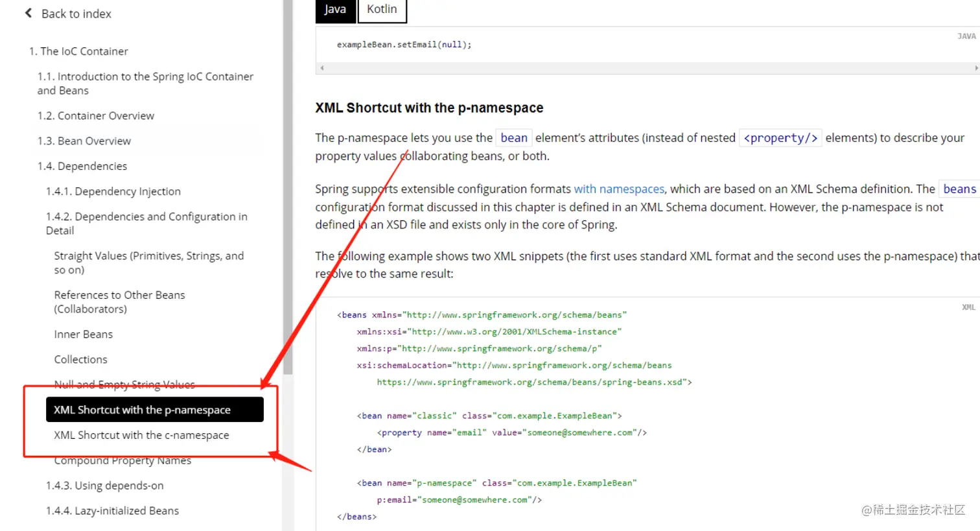Screen dimensions: 980x531
Task: Open XML Shortcut with the c-namespace entry
Action: coord(141,435)
